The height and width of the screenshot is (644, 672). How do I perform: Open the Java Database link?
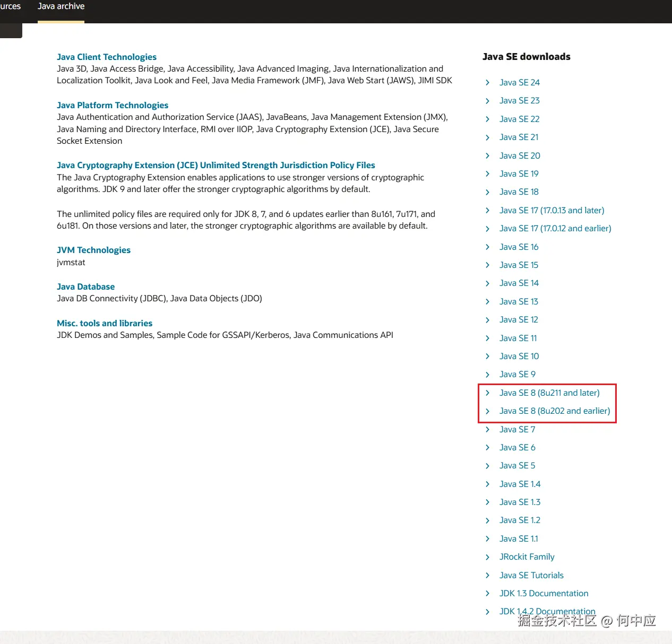click(85, 286)
